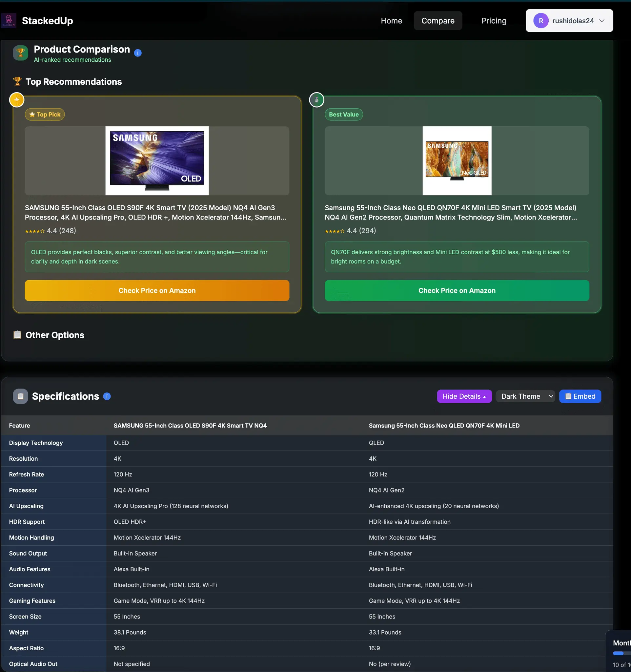Image resolution: width=631 pixels, height=672 pixels.
Task: Check Amazon price for S90F OLED TV
Action: click(157, 290)
